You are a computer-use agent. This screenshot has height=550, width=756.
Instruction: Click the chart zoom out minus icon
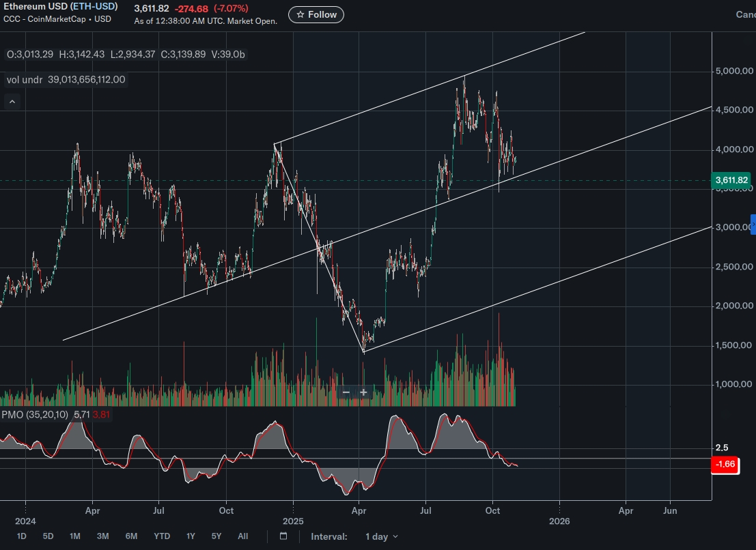click(346, 392)
